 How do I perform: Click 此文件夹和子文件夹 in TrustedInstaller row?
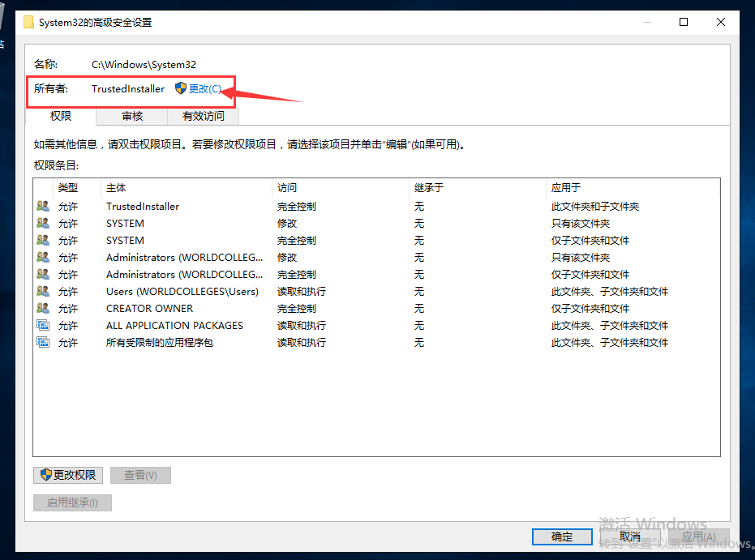(x=595, y=207)
